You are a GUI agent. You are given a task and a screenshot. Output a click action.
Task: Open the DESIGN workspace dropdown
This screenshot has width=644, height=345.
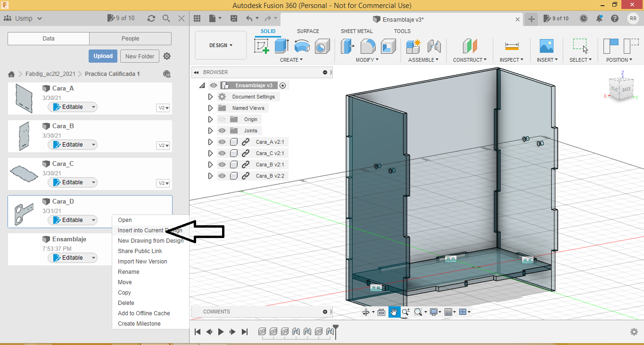pos(221,45)
